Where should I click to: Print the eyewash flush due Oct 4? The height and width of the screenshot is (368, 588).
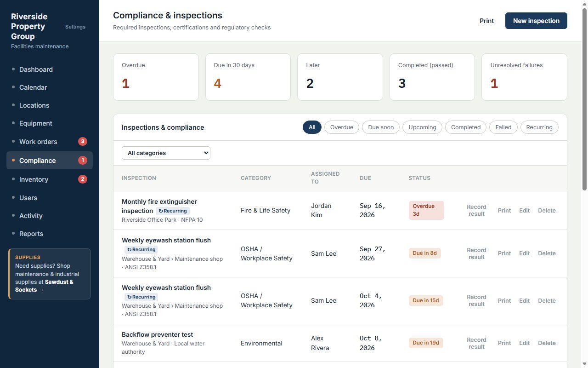504,301
